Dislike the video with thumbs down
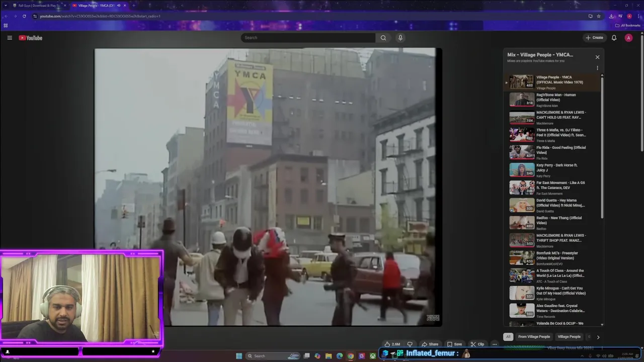This screenshot has height=362, width=644. tap(410, 344)
